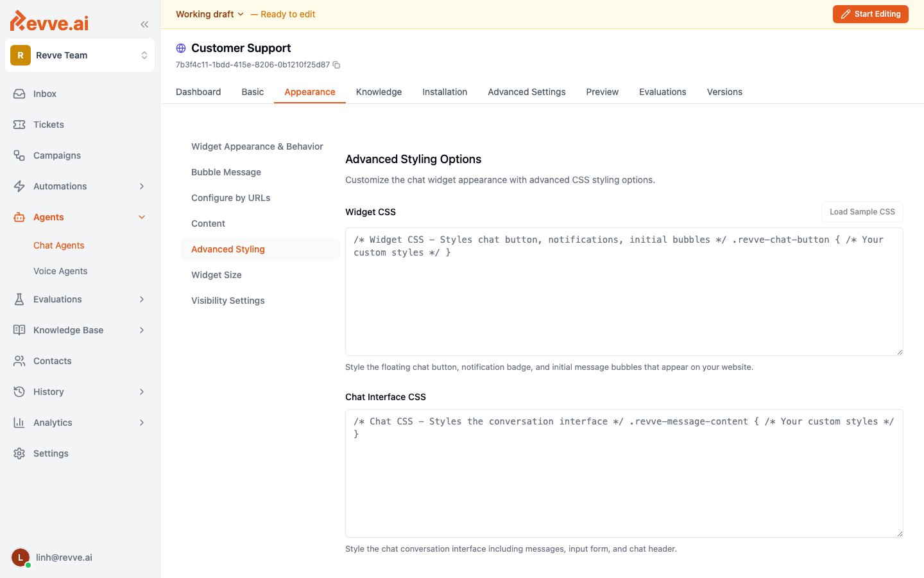924x578 pixels.
Task: Open the Working draft version dropdown
Action: [x=210, y=14]
